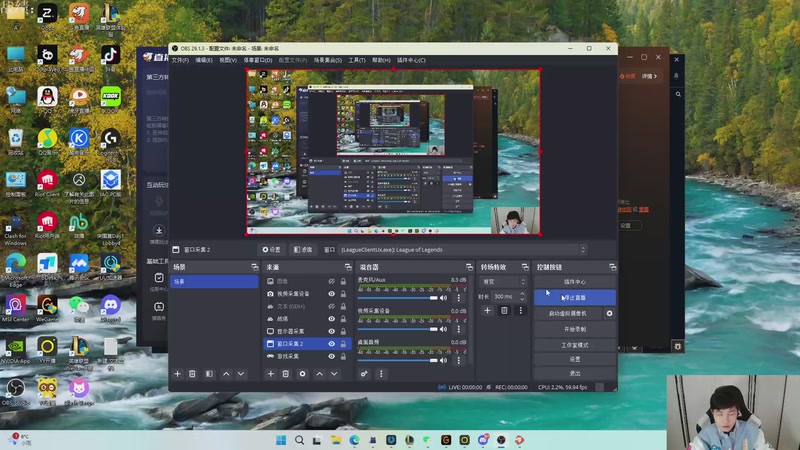Screen dimensions: 800x450
Task: Click the 停止直播 button
Action: (574, 297)
